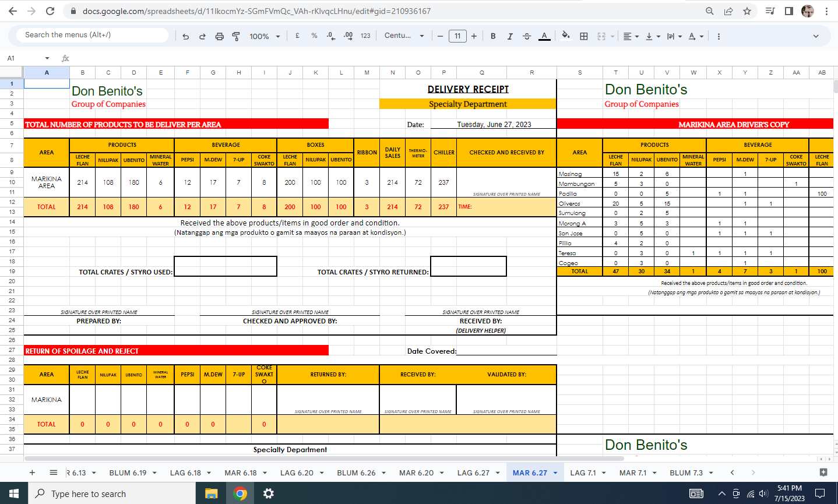
Task: Open the text rotation dropdown
Action: (696, 36)
